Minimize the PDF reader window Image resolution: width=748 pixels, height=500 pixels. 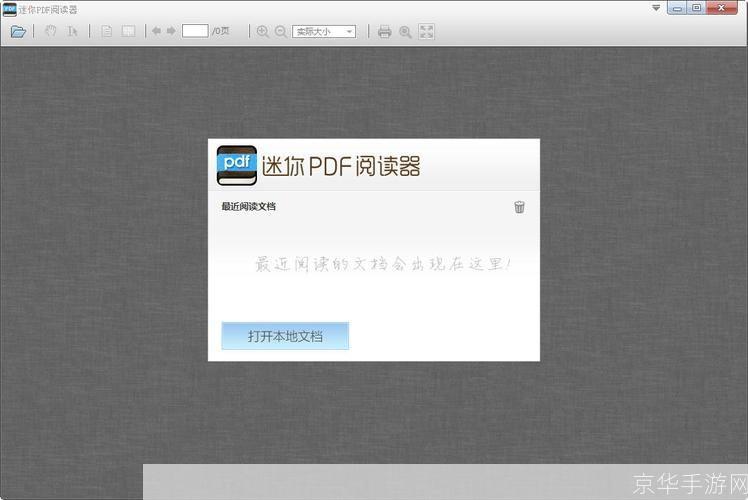coord(677,8)
